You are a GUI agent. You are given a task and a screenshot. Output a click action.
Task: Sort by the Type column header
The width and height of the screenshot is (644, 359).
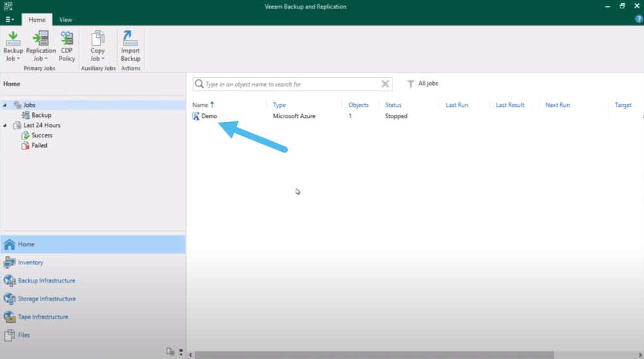[279, 105]
